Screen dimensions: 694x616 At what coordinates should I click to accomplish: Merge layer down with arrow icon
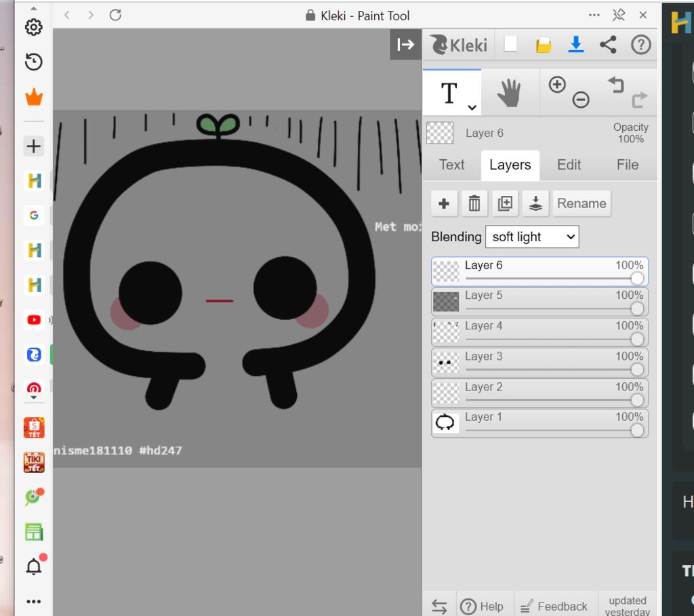[535, 203]
